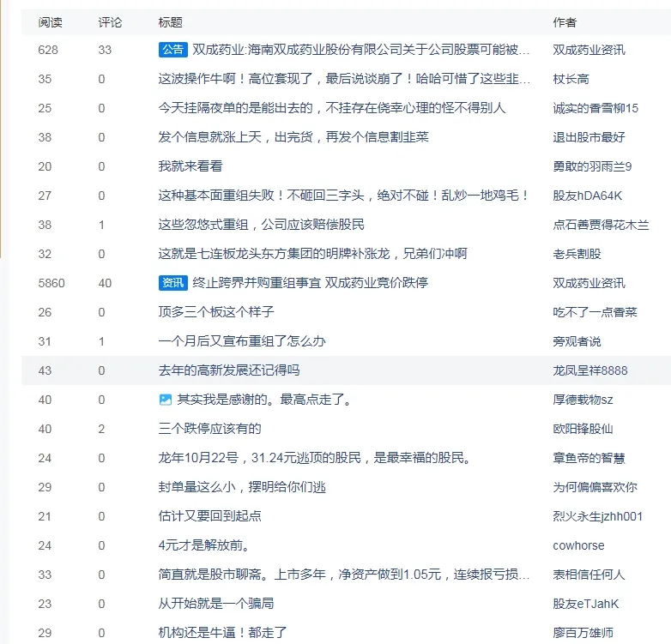Screen dimensions: 671x644
Task: Click the 评论 column header
Action: click(110, 21)
